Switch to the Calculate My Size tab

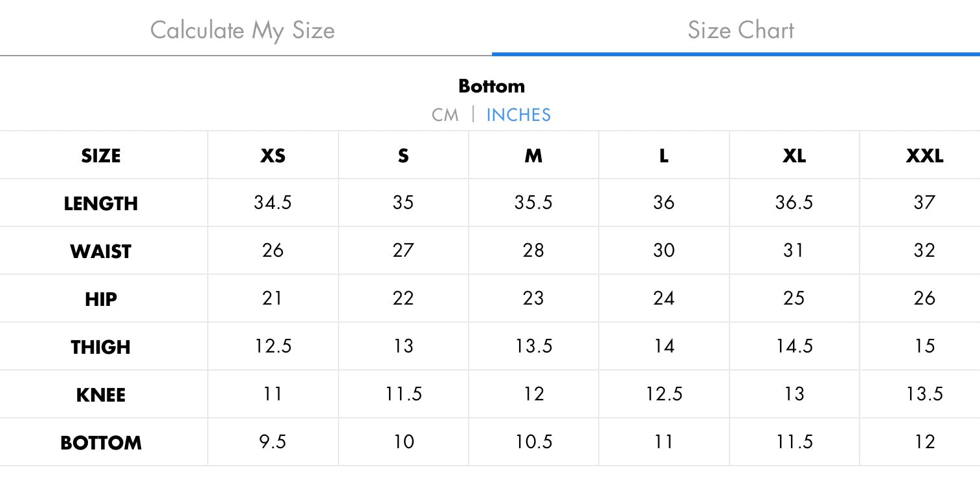[x=243, y=30]
